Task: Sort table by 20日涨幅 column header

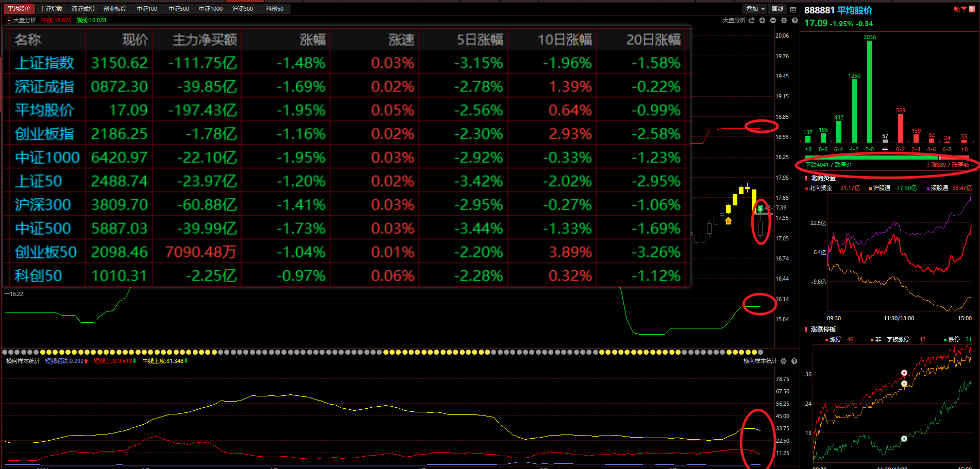Action: [x=653, y=40]
